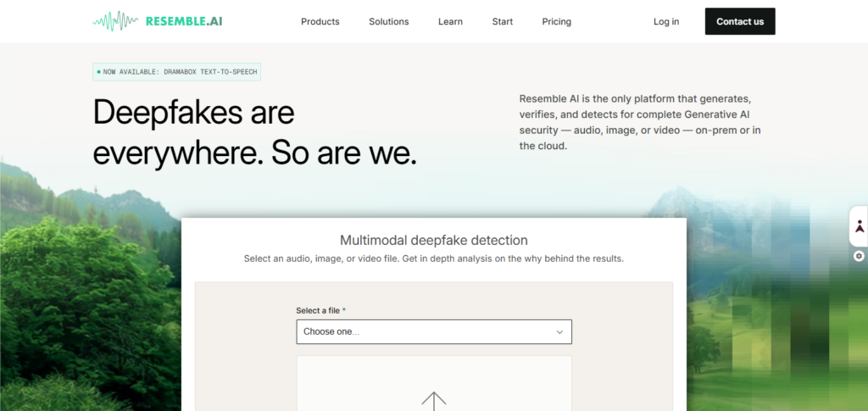This screenshot has width=868, height=411.
Task: Open the accessibility widget side tab
Action: tap(860, 226)
